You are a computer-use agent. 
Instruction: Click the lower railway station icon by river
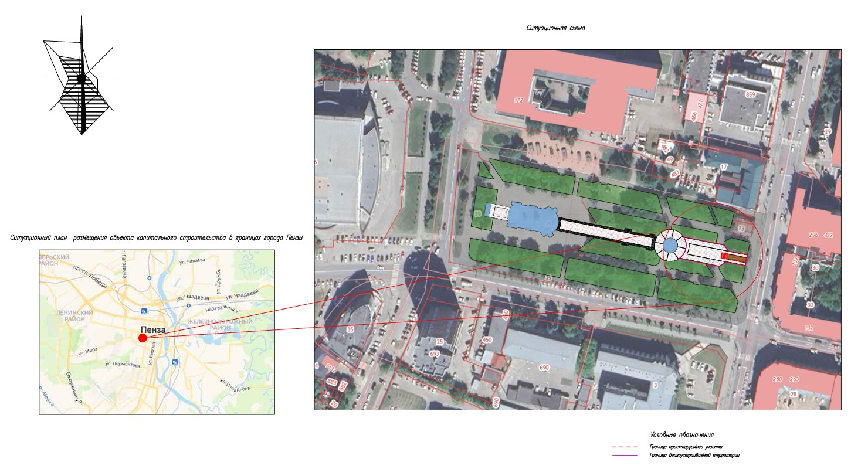coord(175,362)
